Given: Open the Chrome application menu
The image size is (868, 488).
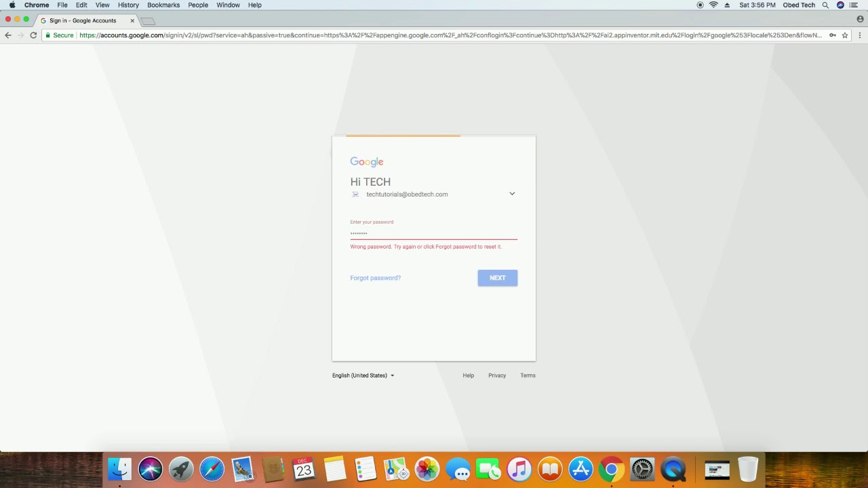Looking at the screenshot, I should (37, 5).
